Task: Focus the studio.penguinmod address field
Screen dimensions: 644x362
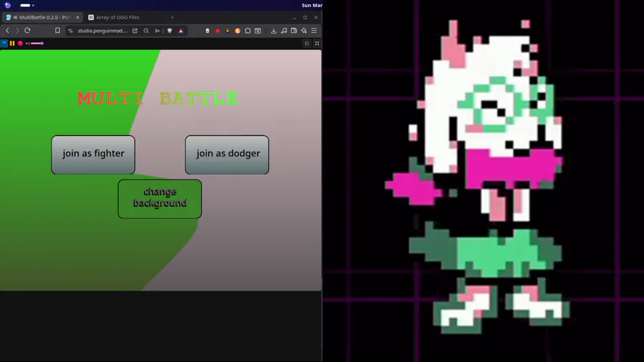Action: pos(102,31)
